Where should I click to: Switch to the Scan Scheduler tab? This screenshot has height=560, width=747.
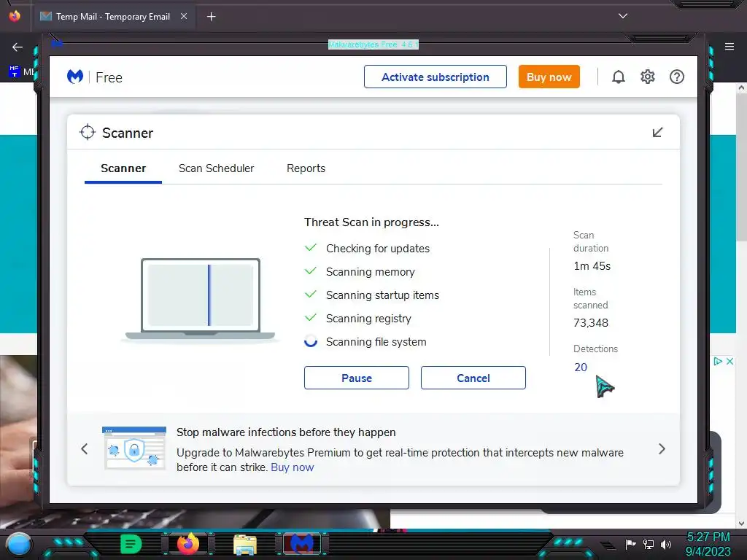pyautogui.click(x=216, y=168)
